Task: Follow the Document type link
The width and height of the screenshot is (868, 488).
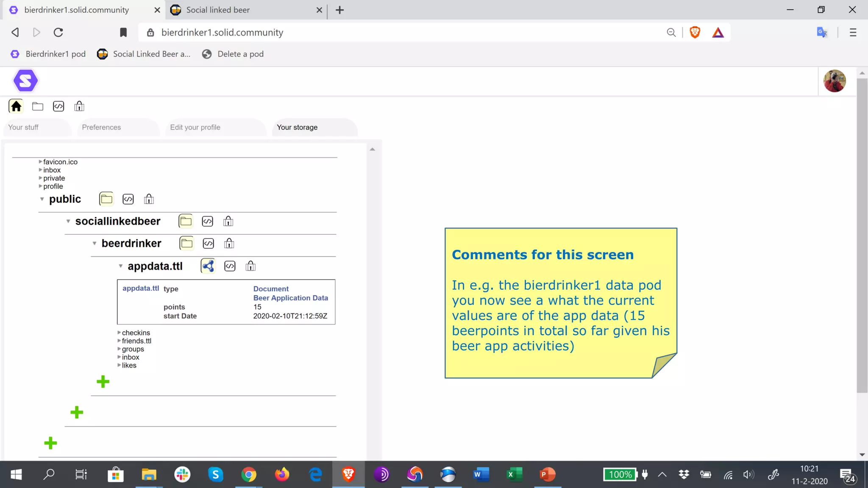Action: point(271,289)
